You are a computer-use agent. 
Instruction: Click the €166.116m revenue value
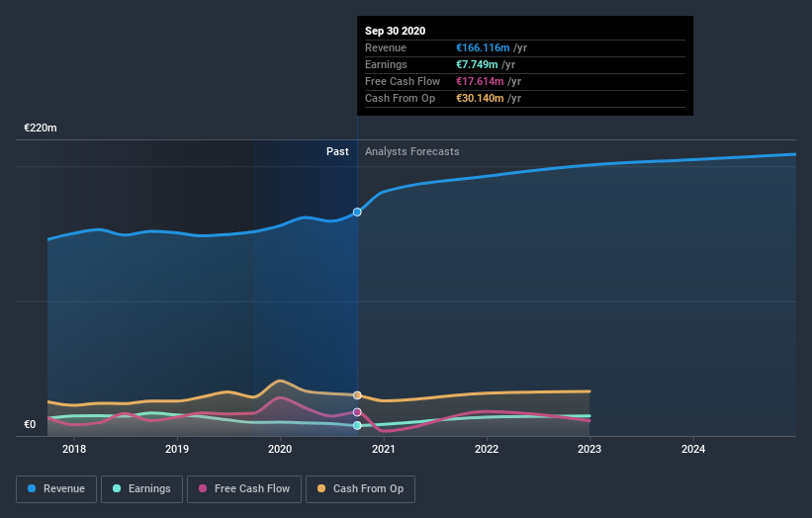483,47
